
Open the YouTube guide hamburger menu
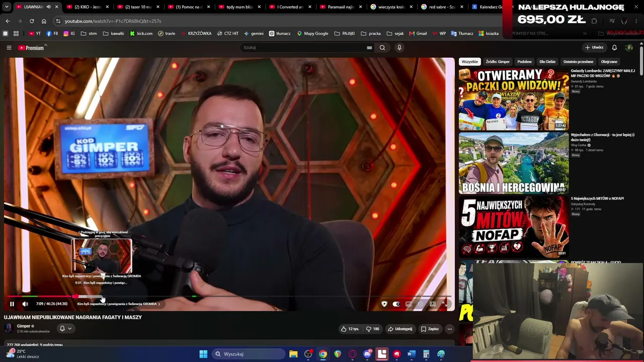(x=9, y=48)
